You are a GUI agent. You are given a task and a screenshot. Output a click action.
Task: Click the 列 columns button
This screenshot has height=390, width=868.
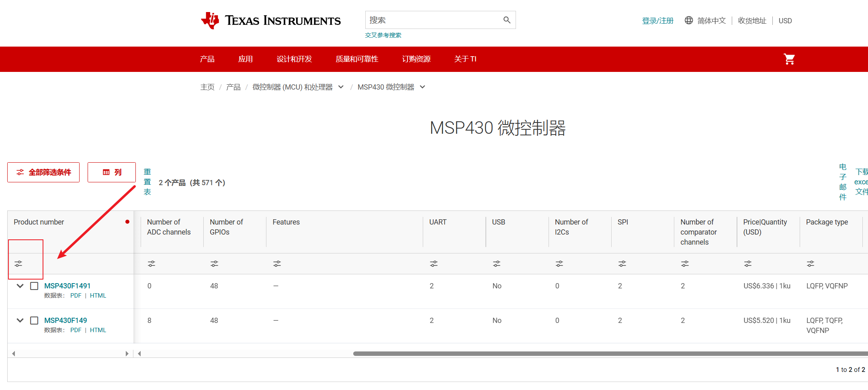click(x=112, y=172)
